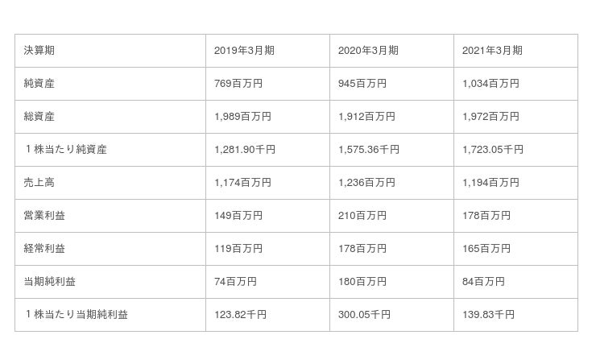Select the 180百万円 net income cell
This screenshot has width=596, height=364.
362,282
